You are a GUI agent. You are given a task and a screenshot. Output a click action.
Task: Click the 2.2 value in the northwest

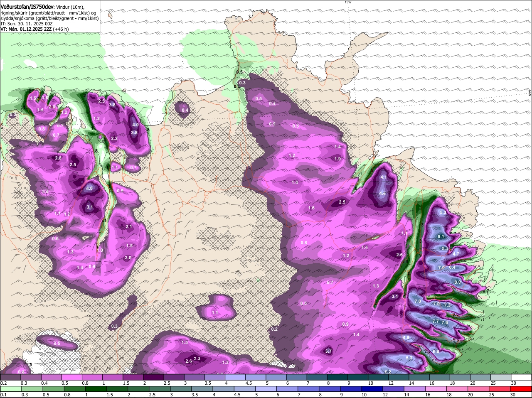coord(114,138)
